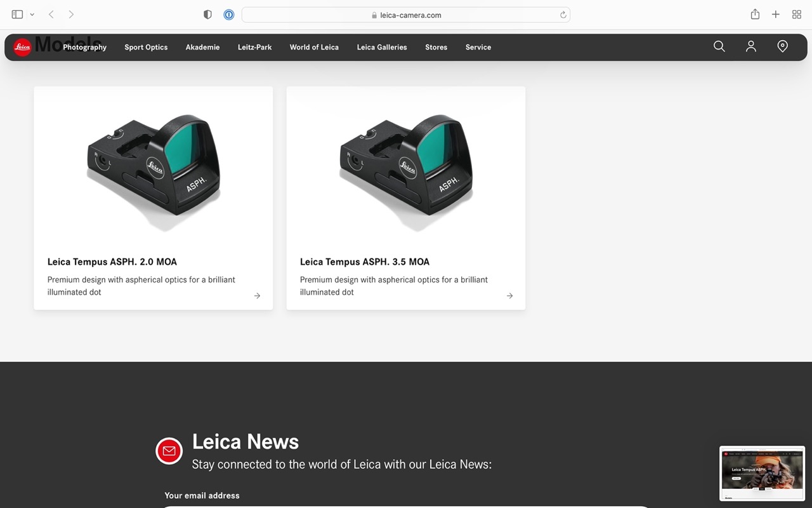Open the store locator pin icon

tap(783, 46)
